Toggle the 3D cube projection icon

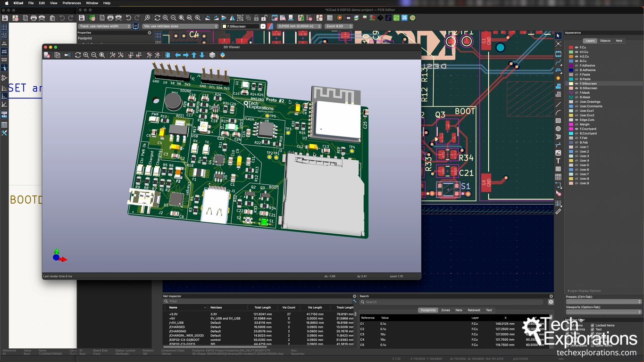pos(212,55)
